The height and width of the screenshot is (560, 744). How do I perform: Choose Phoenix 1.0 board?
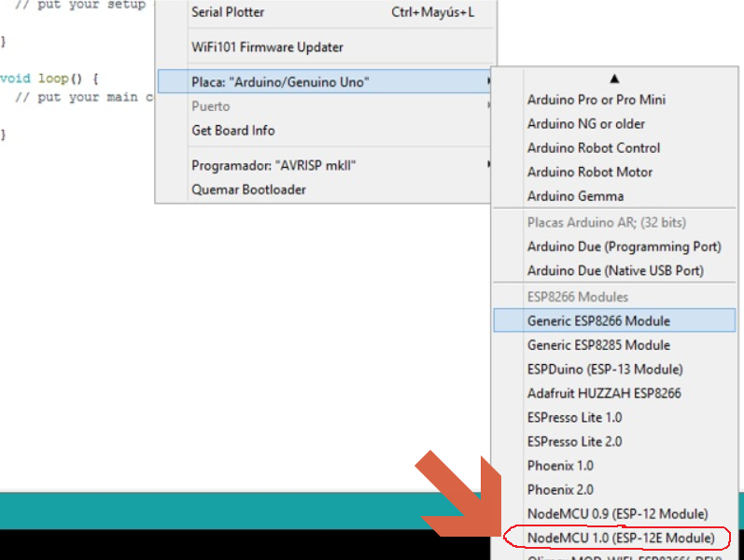(x=614, y=466)
